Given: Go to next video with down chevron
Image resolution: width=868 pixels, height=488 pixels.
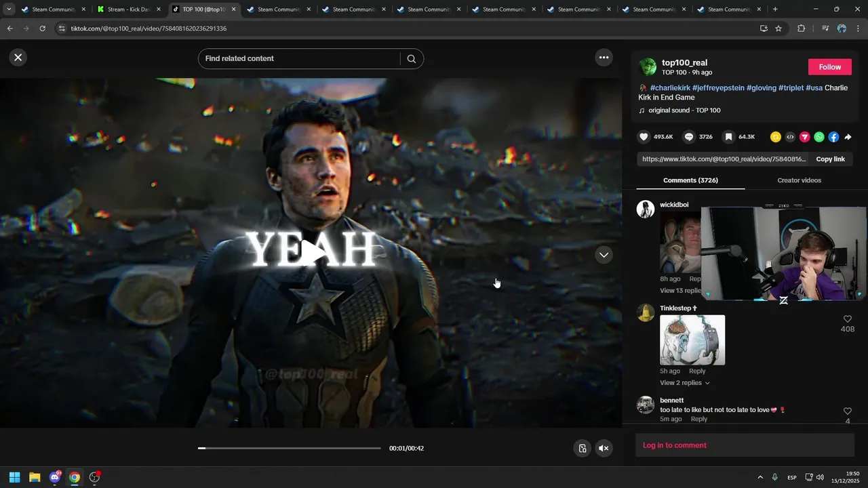Looking at the screenshot, I should pyautogui.click(x=604, y=255).
